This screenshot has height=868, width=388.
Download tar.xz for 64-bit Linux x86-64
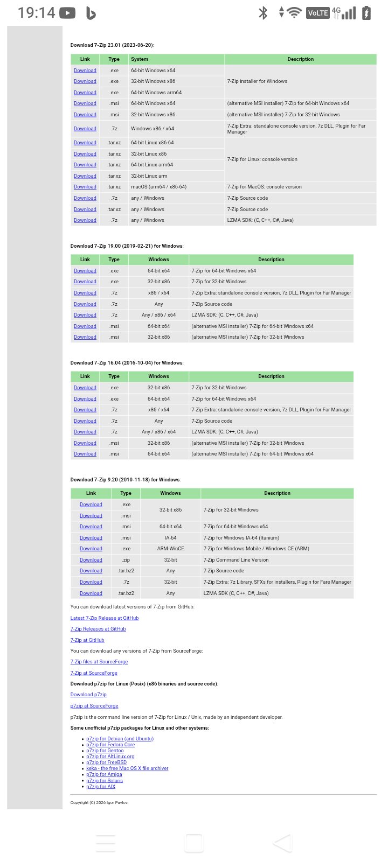click(85, 143)
